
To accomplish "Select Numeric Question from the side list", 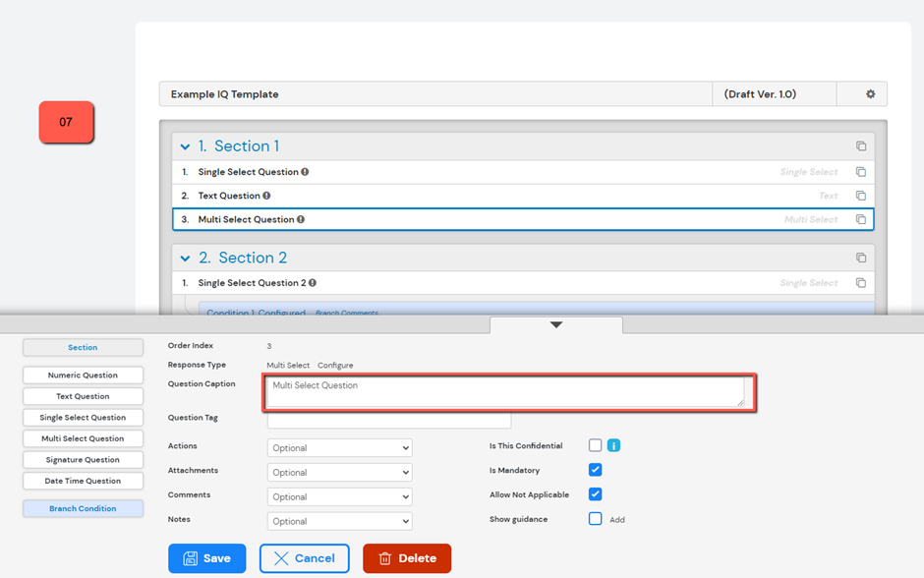I will tap(83, 376).
